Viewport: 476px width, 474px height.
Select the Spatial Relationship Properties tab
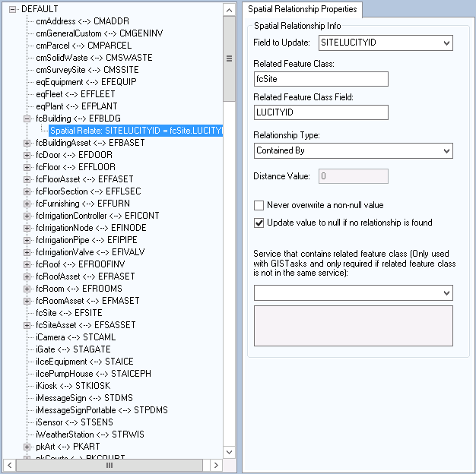303,9
